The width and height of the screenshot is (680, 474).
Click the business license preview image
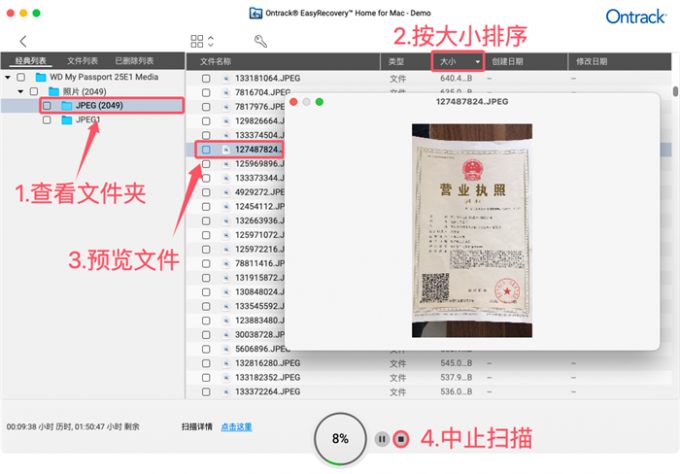click(472, 230)
